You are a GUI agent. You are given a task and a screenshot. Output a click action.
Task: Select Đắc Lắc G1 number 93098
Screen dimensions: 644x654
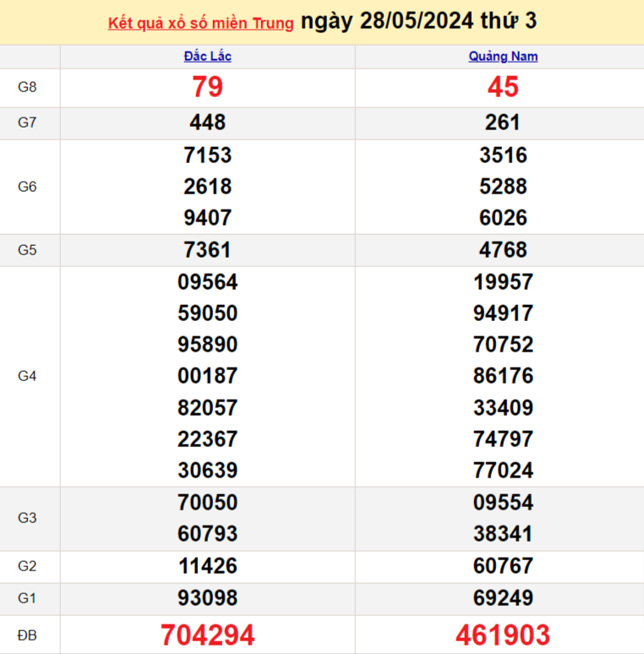tap(207, 598)
